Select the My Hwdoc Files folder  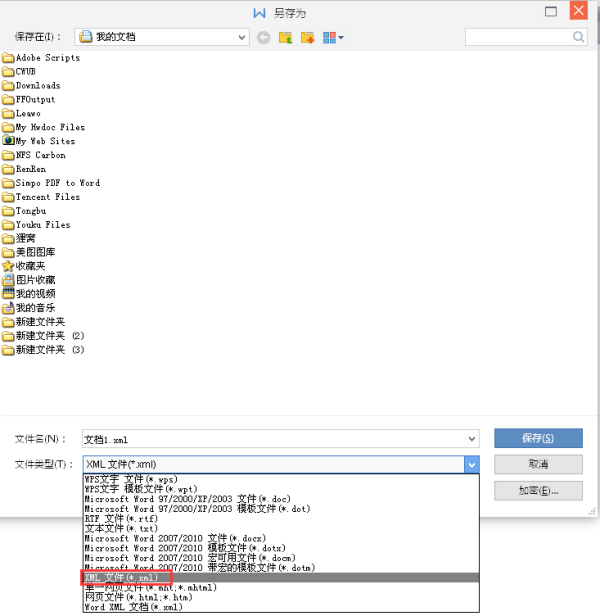click(x=44, y=127)
